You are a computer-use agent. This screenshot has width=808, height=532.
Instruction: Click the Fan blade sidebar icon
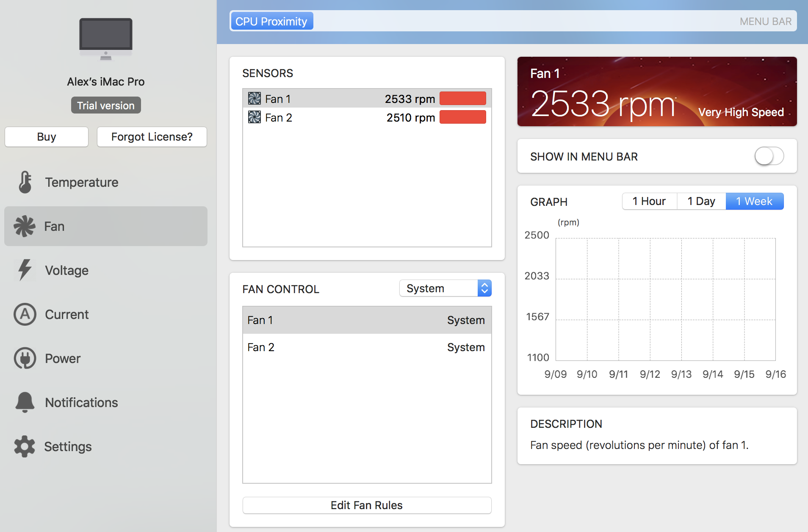(25, 226)
